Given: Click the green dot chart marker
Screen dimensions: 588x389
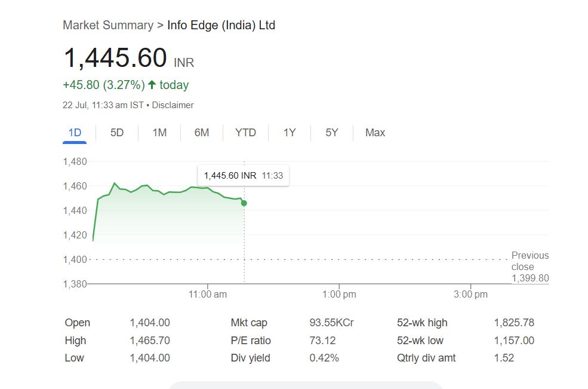Looking at the screenshot, I should tap(244, 203).
